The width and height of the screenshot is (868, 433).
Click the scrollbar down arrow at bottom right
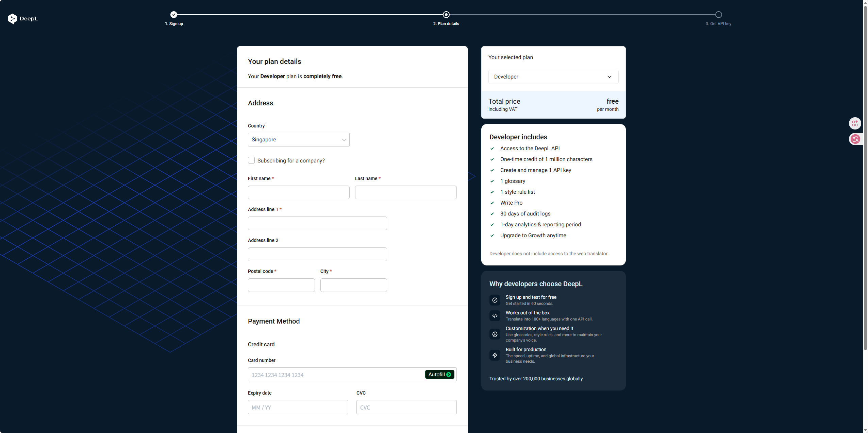(865, 430)
